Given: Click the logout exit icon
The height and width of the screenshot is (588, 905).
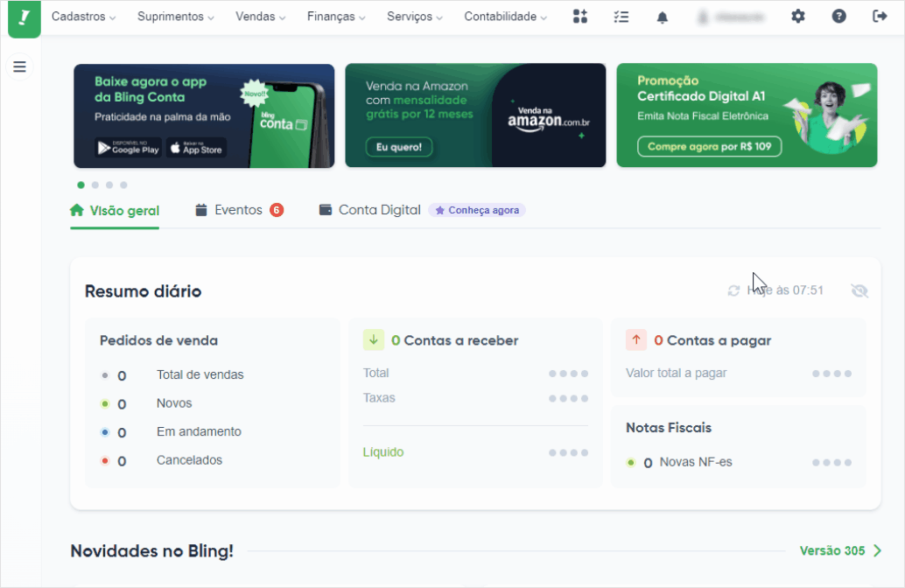Looking at the screenshot, I should coord(880,16).
